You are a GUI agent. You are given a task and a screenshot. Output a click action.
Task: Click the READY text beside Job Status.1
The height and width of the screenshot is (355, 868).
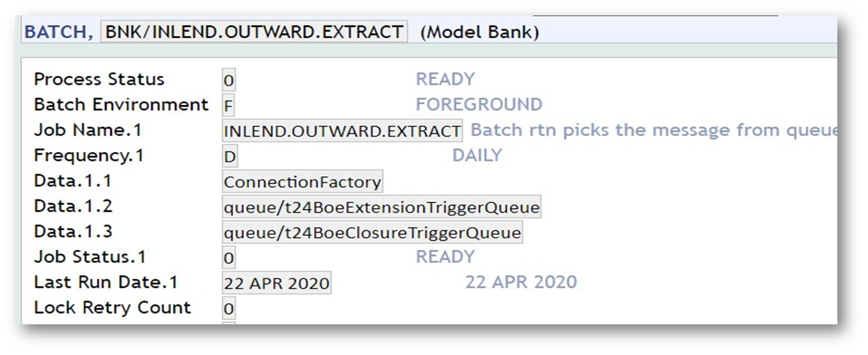pyautogui.click(x=445, y=257)
